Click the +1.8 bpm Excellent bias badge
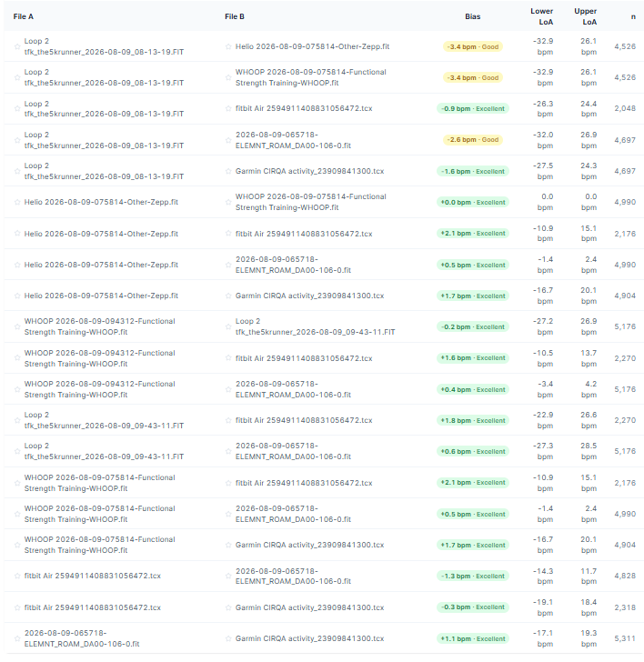Image resolution: width=644 pixels, height=662 pixels. 473,420
